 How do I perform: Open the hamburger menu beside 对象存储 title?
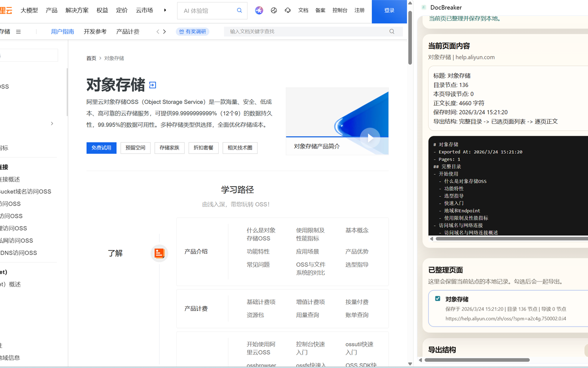tap(18, 31)
